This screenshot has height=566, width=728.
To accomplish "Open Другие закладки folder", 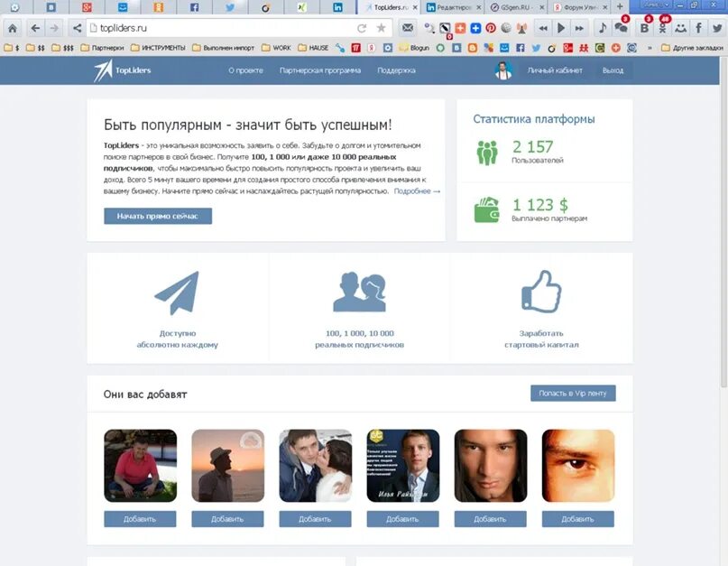I will pyautogui.click(x=692, y=48).
